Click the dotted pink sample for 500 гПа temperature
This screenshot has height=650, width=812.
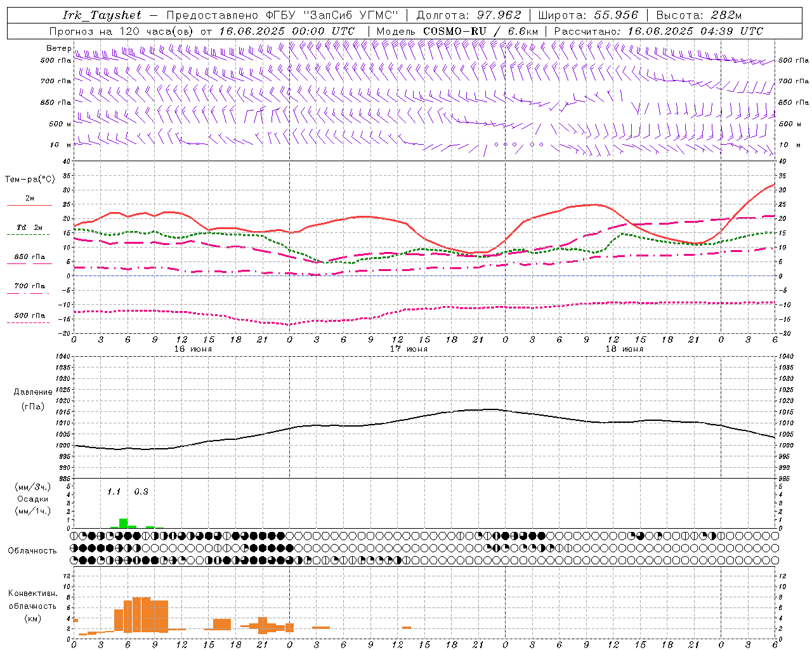(29, 322)
